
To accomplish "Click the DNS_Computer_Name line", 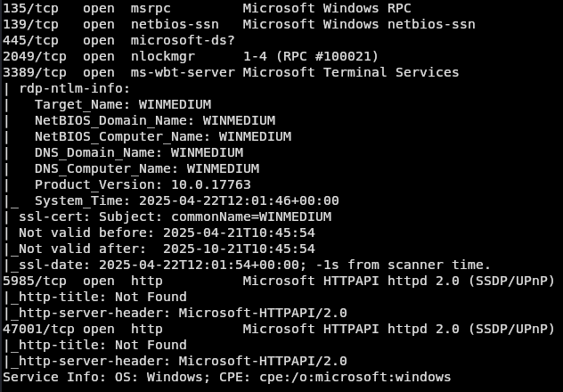I will pos(147,168).
